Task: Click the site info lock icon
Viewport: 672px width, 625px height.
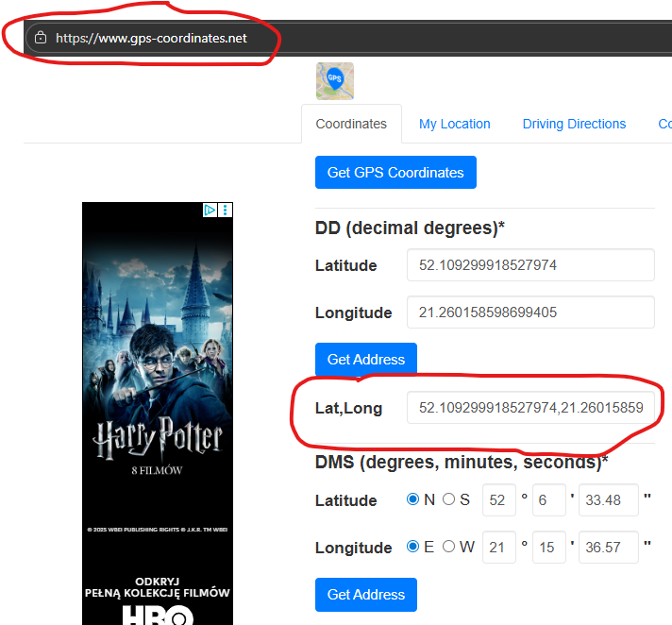Action: [x=40, y=39]
